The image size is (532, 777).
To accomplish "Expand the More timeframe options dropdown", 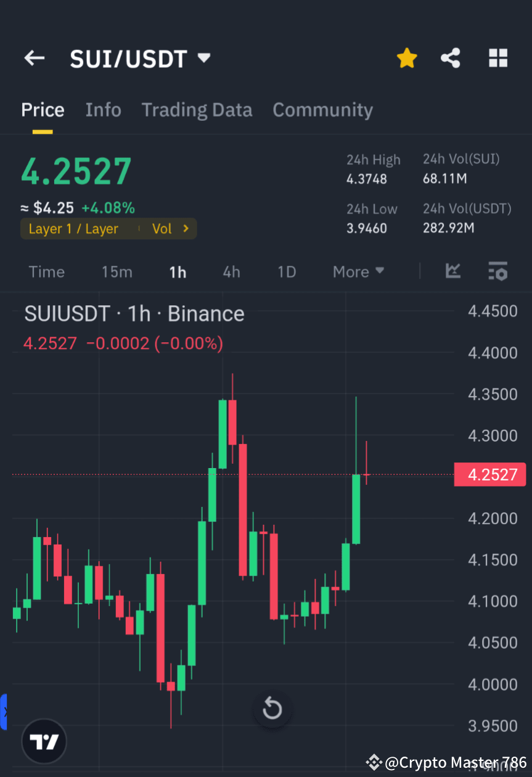I will [358, 271].
